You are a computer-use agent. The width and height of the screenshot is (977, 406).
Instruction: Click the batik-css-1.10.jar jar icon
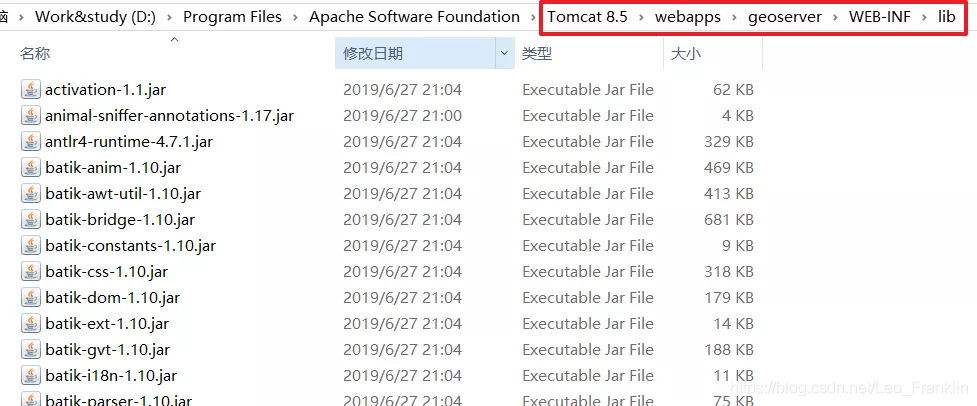coord(31,272)
